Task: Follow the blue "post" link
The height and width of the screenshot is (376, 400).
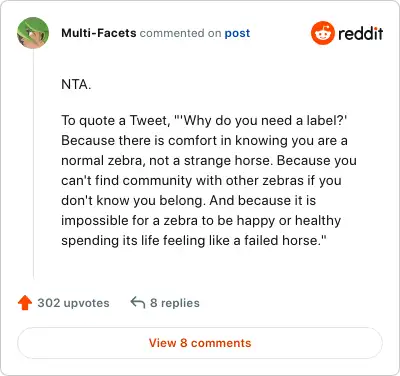Action: click(237, 33)
